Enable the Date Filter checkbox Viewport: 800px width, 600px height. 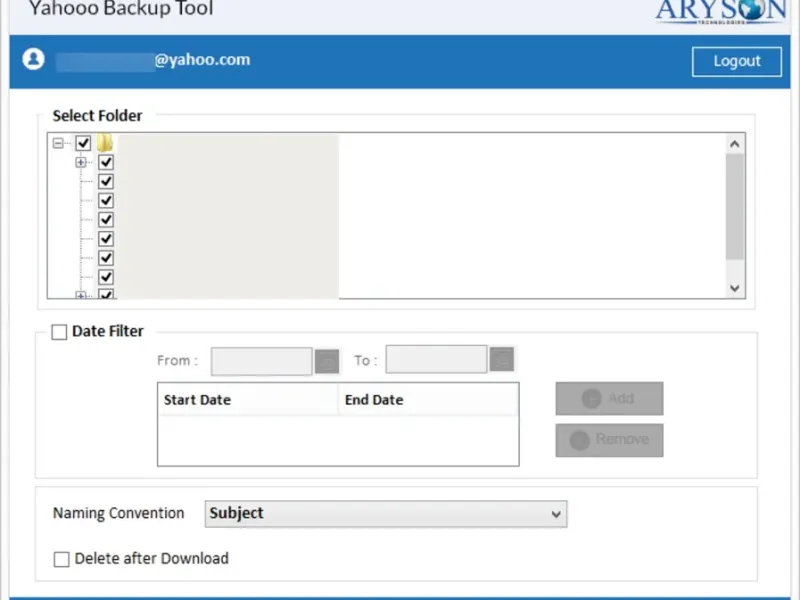click(x=59, y=332)
